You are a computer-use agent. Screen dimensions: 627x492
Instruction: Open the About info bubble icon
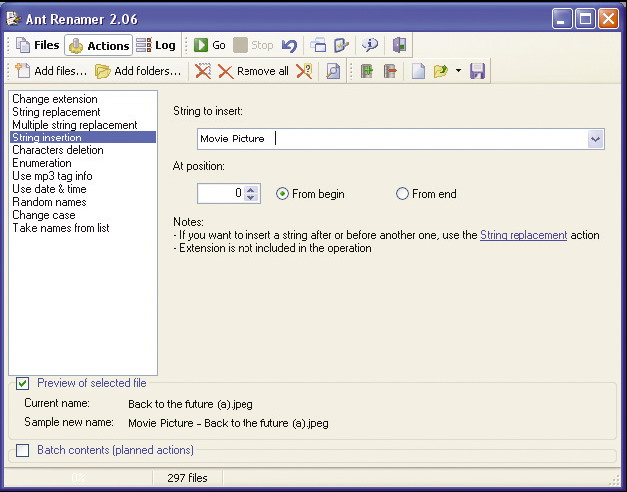[x=369, y=45]
